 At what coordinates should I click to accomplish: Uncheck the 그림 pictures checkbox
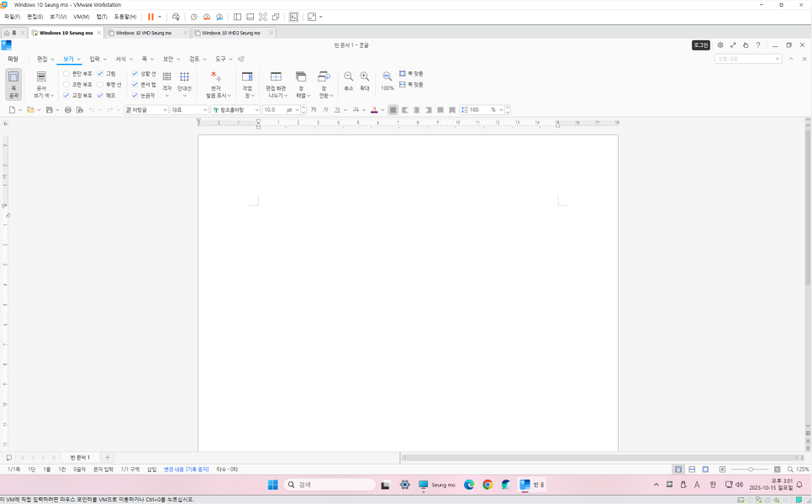coord(100,74)
